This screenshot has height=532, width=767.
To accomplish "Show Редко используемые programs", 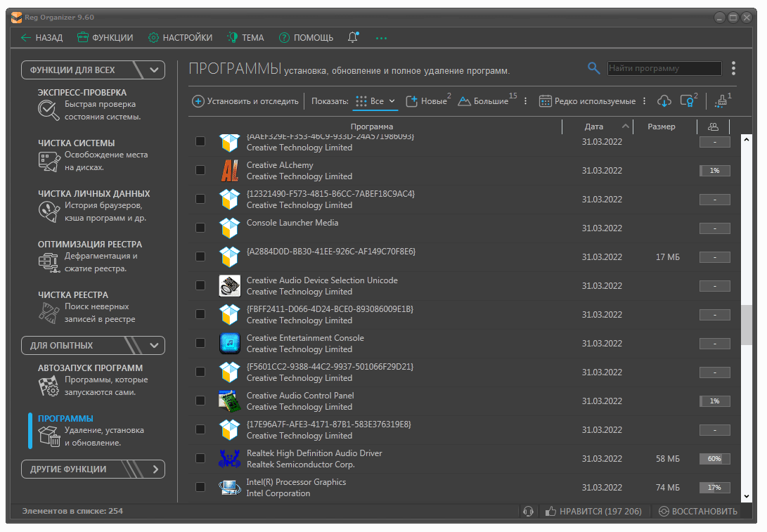I will [588, 101].
